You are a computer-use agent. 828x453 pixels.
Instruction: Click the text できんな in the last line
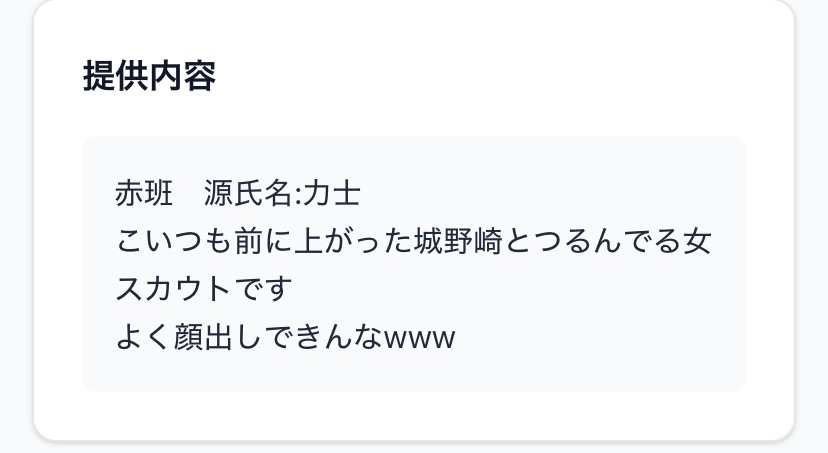[x=323, y=337]
